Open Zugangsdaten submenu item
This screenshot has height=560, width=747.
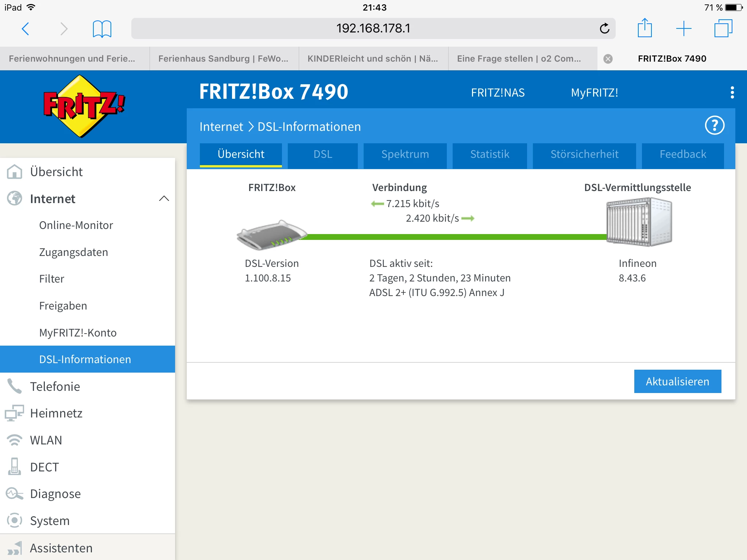pos(88,252)
